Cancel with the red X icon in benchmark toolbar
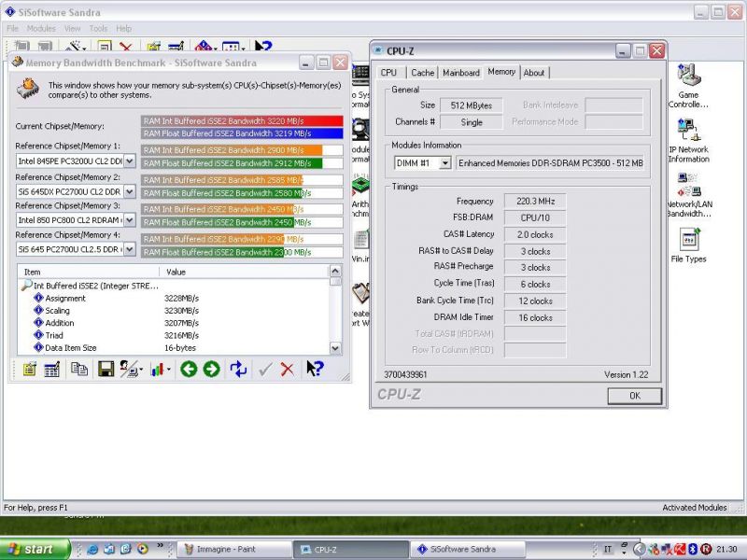Viewport: 747px width, 560px height. (x=288, y=369)
